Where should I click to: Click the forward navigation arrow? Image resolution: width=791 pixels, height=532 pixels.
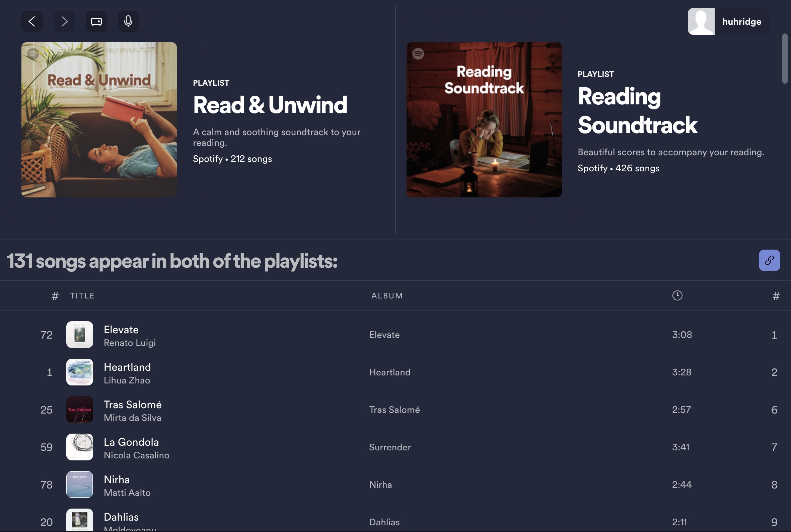point(64,21)
